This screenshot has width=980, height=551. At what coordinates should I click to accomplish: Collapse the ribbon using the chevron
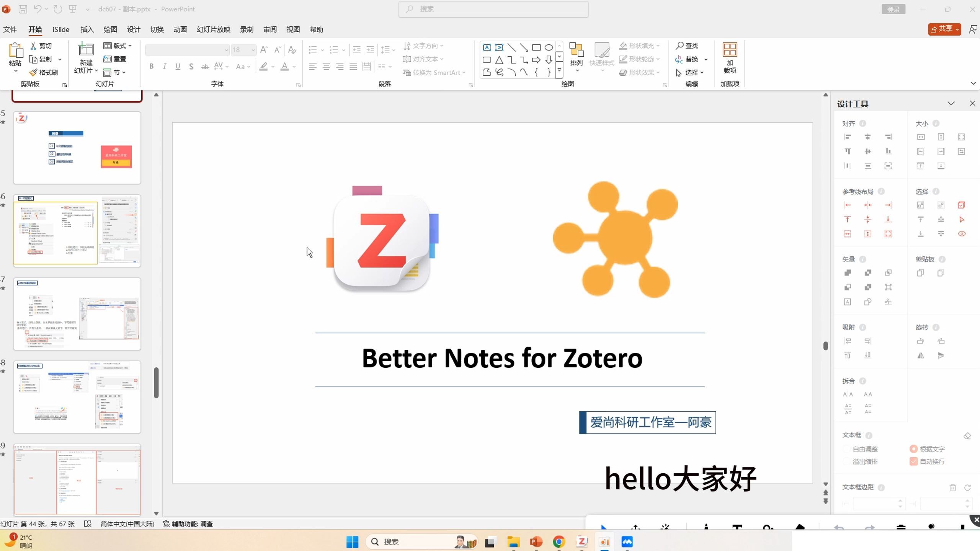tap(973, 83)
